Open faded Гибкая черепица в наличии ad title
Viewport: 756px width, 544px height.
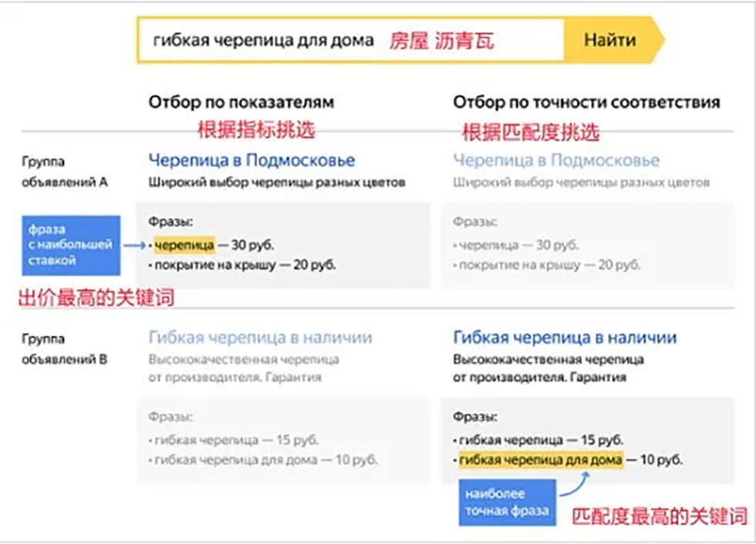click(260, 338)
